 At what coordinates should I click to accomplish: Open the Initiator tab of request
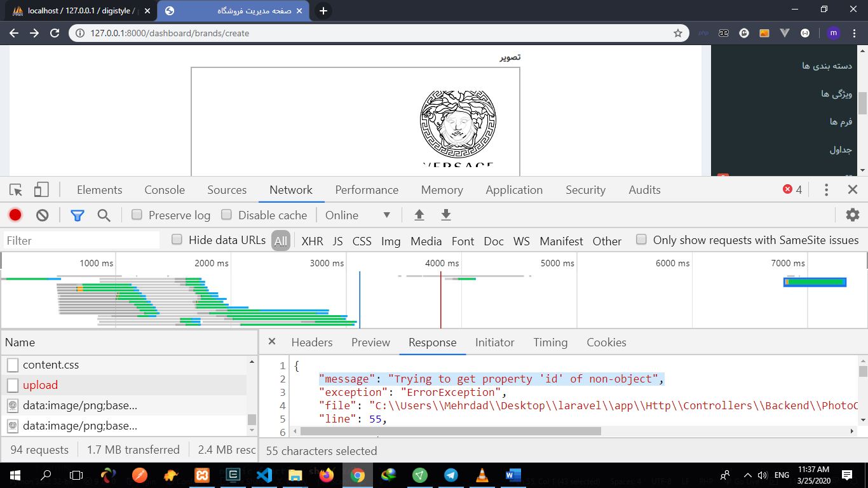pyautogui.click(x=495, y=342)
